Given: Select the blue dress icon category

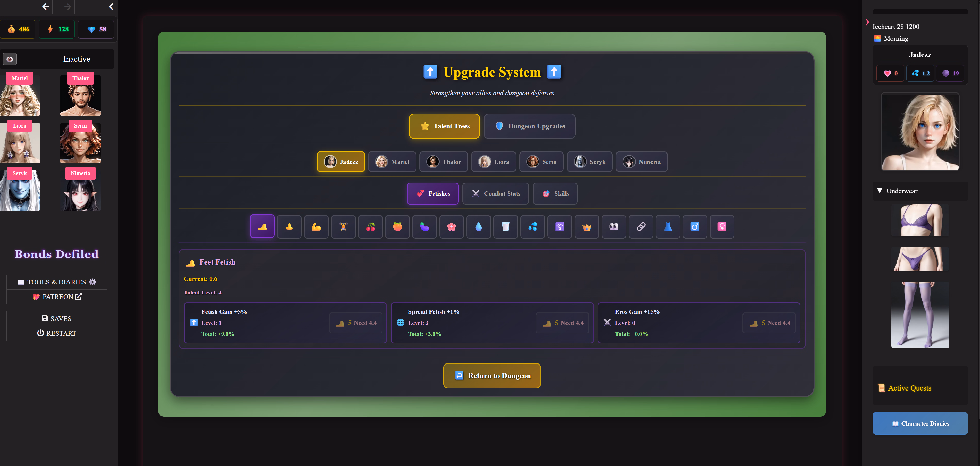Looking at the screenshot, I should pos(668,227).
